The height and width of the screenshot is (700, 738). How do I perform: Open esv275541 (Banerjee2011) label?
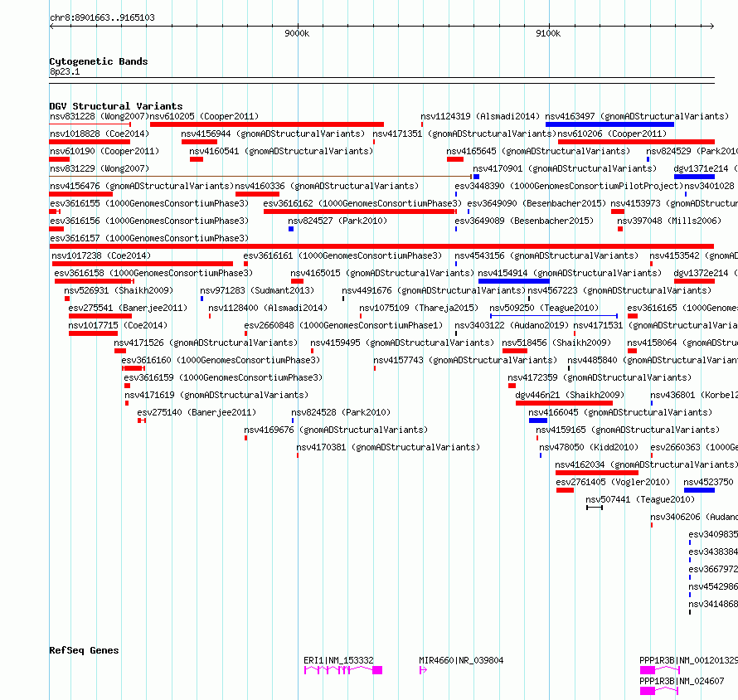pos(128,308)
